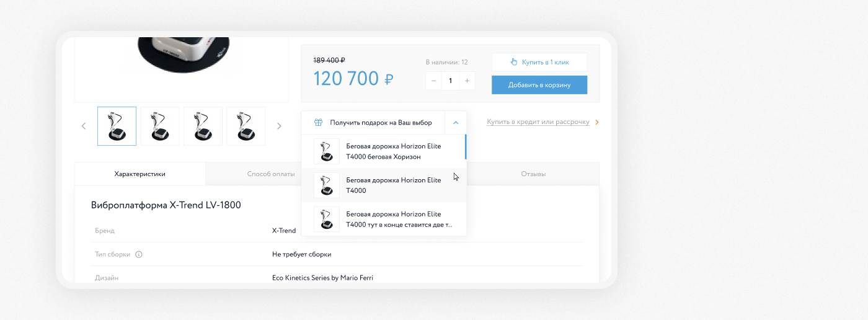The image size is (868, 320).
Task: Click orange arrow beside credit link
Action: click(x=596, y=122)
